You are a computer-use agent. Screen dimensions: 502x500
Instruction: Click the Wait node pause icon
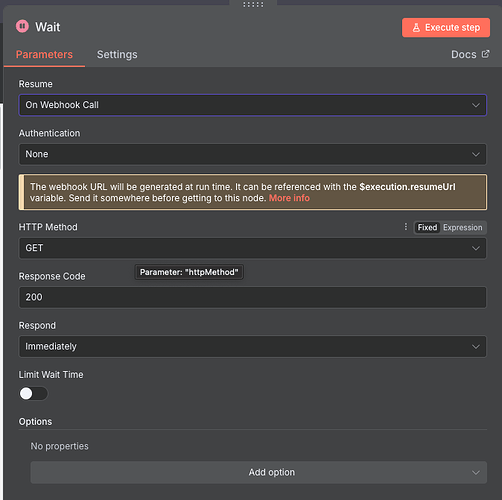click(x=22, y=26)
